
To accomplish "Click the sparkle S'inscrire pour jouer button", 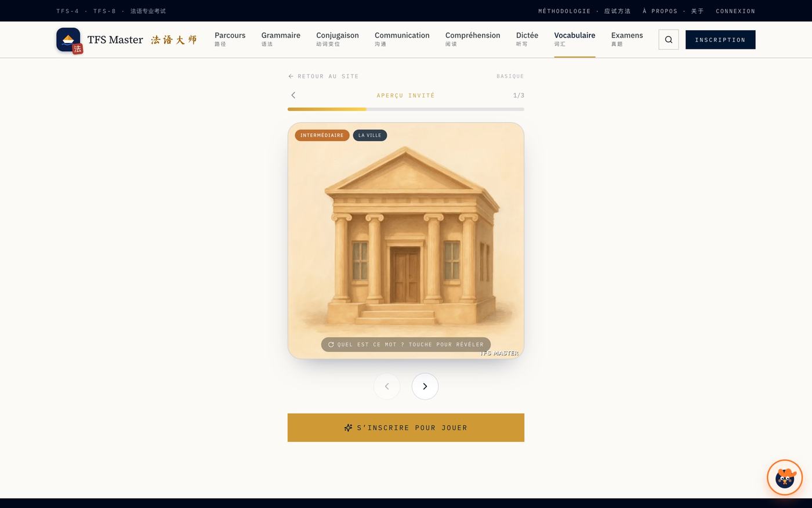I will [406, 428].
